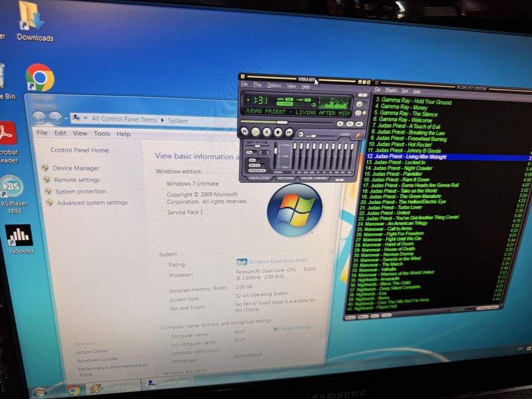Click Winamp eject/open file button
This screenshot has height=399, width=532.
(340, 124)
